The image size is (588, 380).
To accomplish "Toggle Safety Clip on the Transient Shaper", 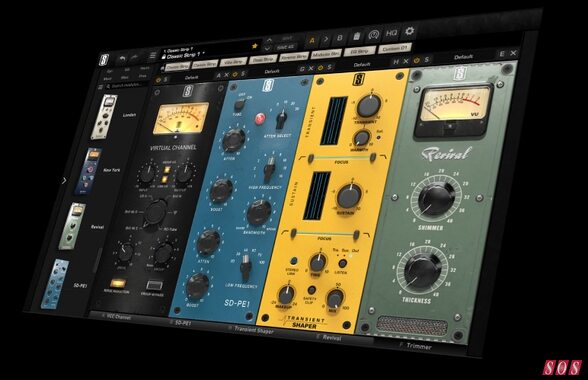I will point(311,290).
